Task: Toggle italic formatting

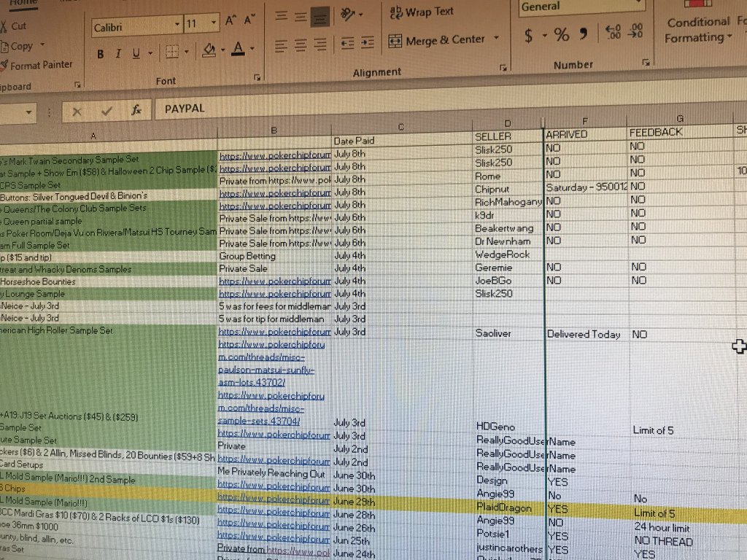Action: 117,54
